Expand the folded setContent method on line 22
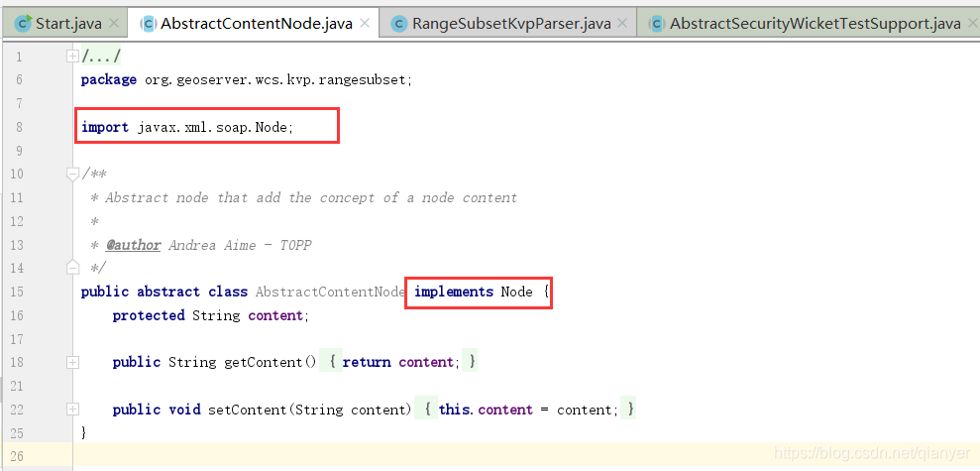The height and width of the screenshot is (471, 980). click(72, 410)
